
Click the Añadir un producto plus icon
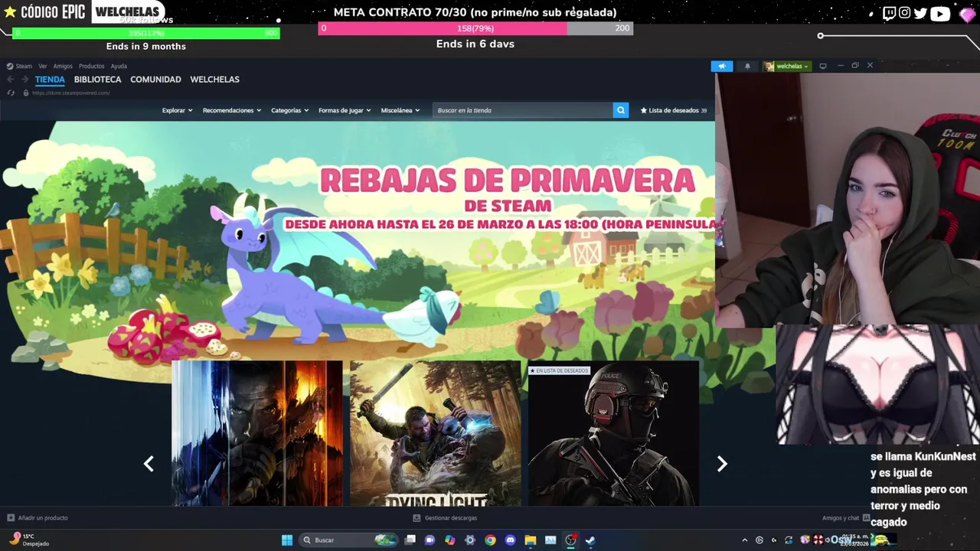coord(11,518)
